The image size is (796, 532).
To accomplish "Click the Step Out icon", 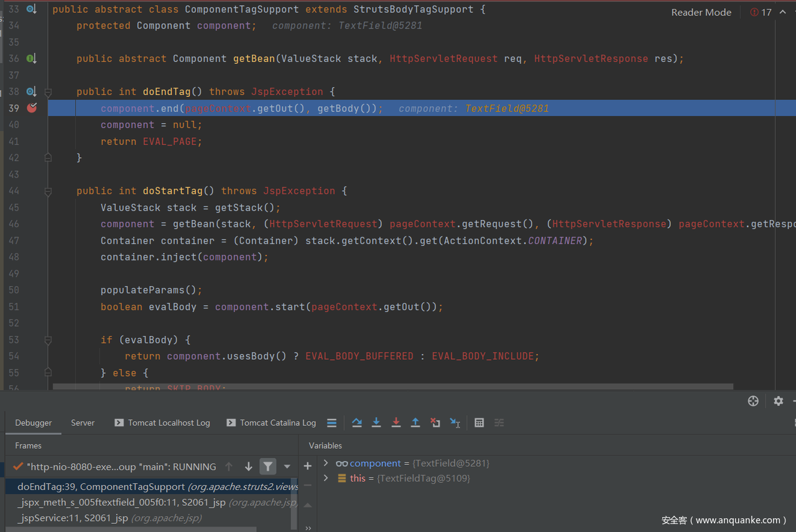I will pyautogui.click(x=415, y=423).
